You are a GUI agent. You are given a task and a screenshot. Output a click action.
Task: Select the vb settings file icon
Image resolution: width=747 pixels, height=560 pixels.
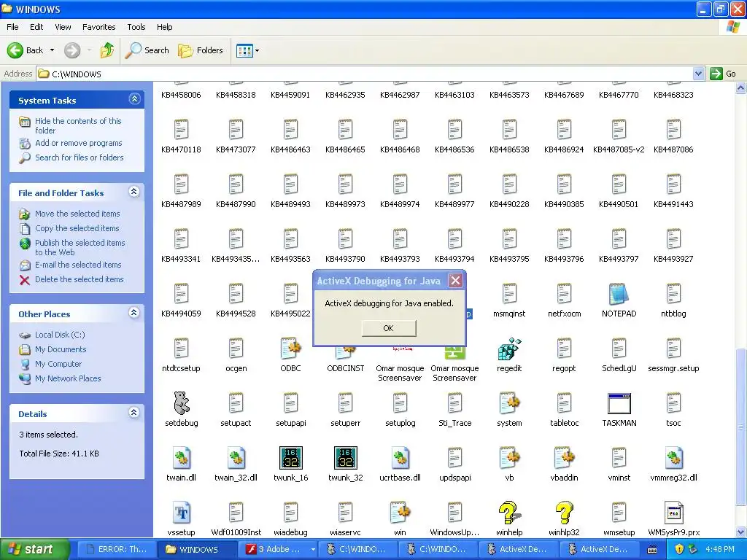509,458
